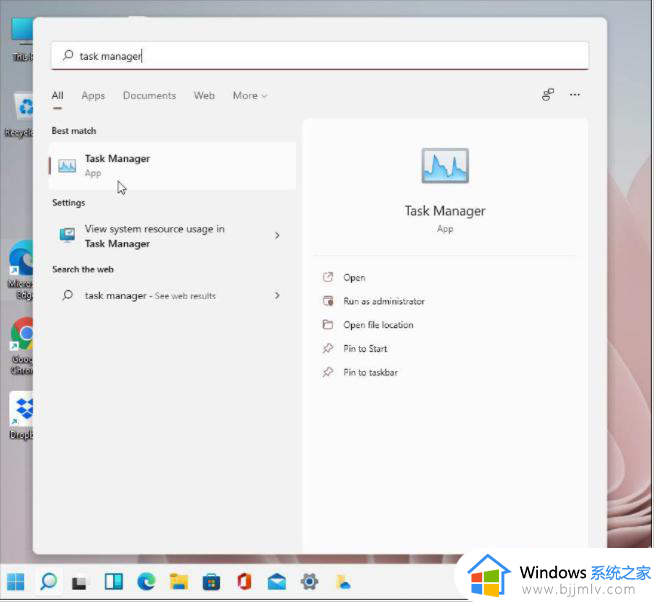The image size is (656, 603).
Task: Open Mail app from taskbar
Action: click(x=277, y=582)
